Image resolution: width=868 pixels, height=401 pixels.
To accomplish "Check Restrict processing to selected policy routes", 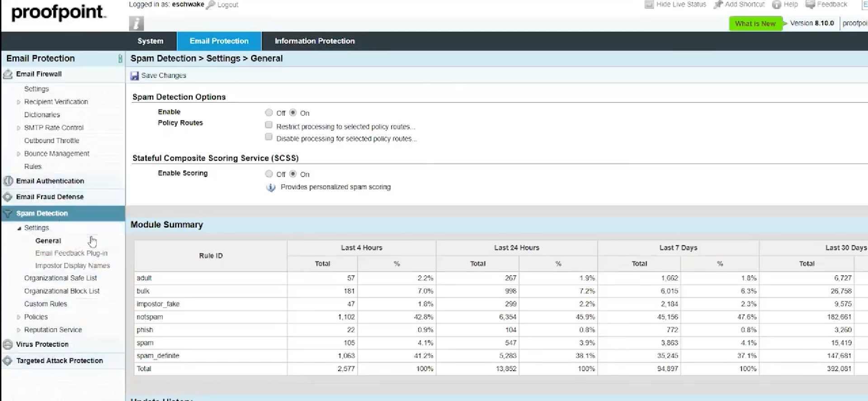I will (269, 125).
